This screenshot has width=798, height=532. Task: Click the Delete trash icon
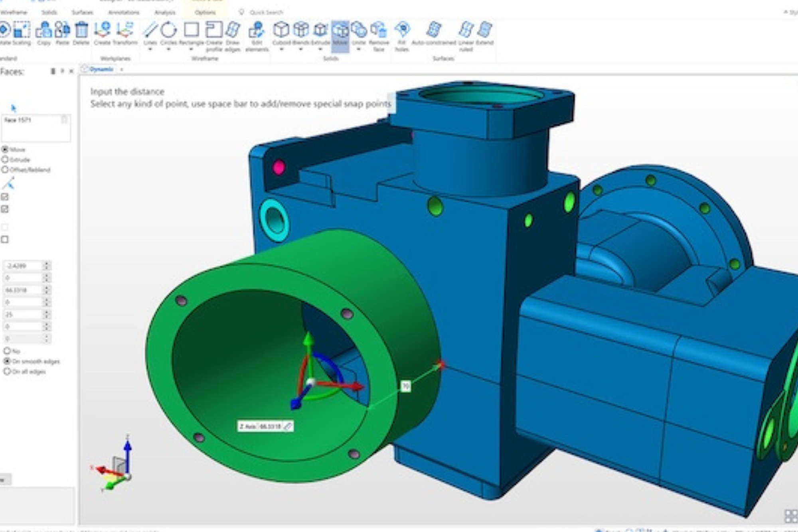pyautogui.click(x=81, y=30)
